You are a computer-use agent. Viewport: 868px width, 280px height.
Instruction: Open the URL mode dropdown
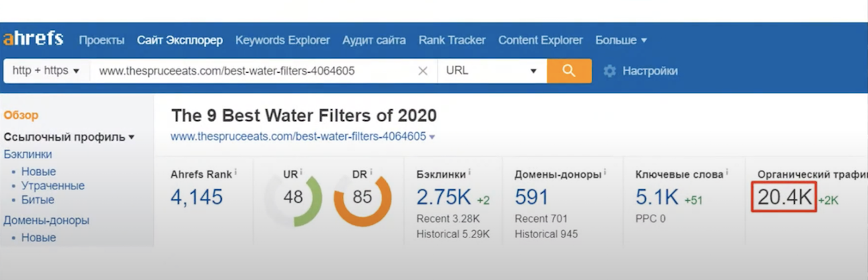pos(492,71)
